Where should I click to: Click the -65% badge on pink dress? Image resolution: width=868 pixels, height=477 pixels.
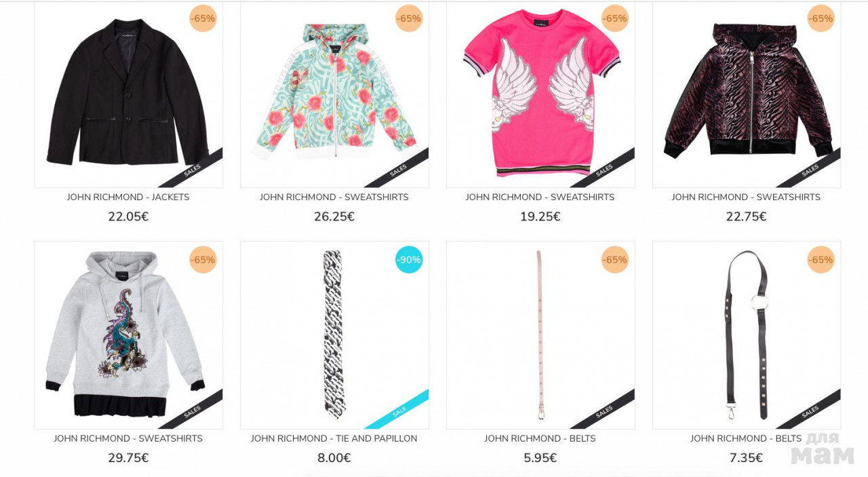click(x=615, y=18)
